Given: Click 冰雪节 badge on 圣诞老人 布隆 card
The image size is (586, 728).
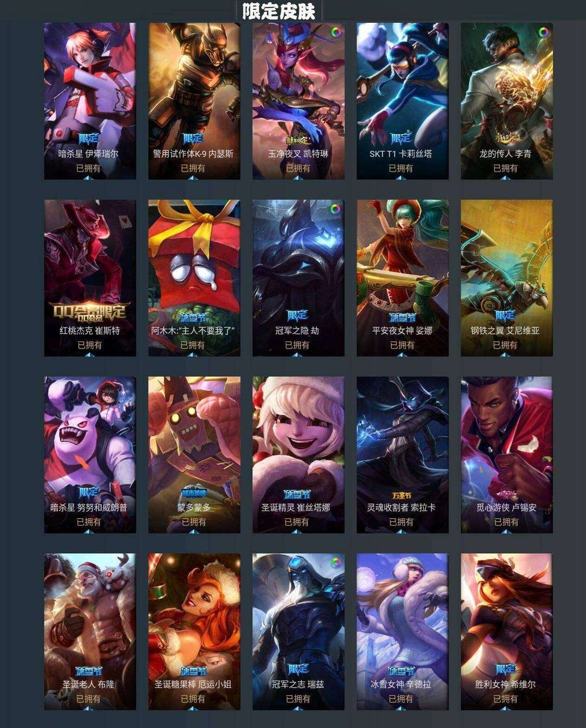Looking at the screenshot, I should click(88, 672).
